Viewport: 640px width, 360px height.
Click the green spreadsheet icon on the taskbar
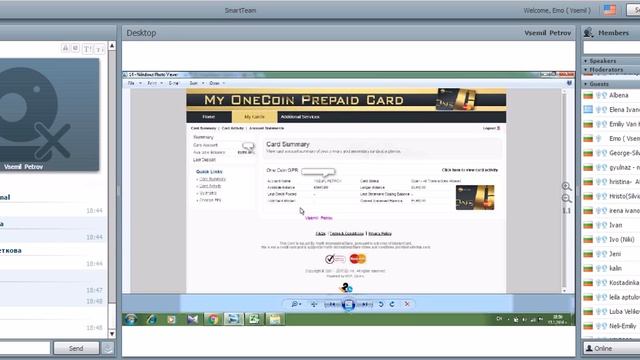(x=254, y=319)
